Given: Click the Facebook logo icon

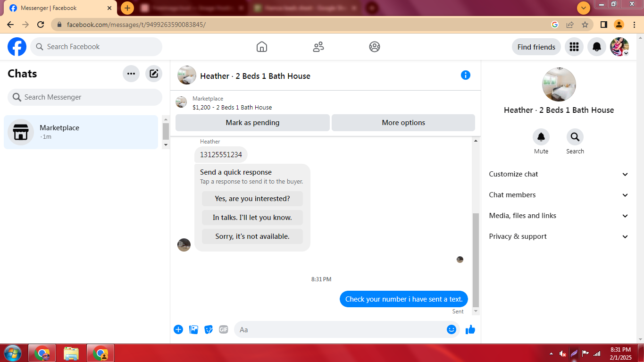Looking at the screenshot, I should click(x=17, y=47).
